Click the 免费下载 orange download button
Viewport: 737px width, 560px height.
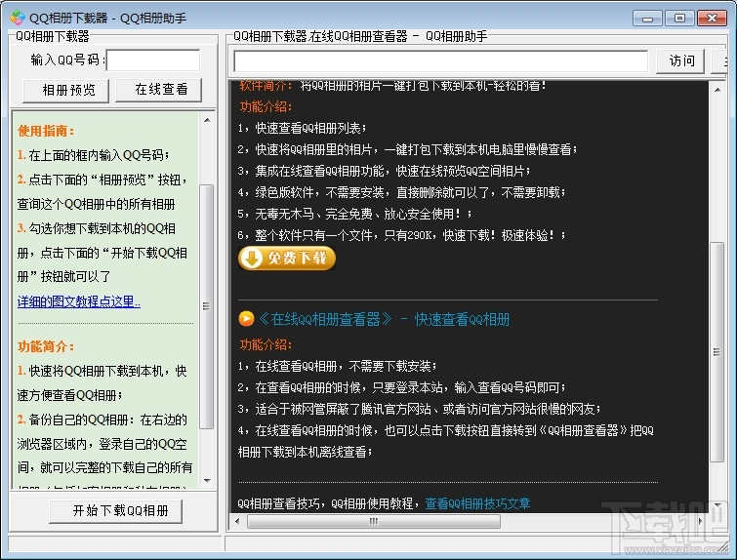(287, 258)
